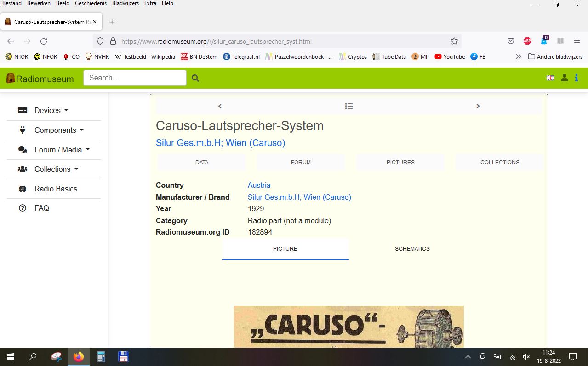Open the Extra menu

(x=150, y=4)
